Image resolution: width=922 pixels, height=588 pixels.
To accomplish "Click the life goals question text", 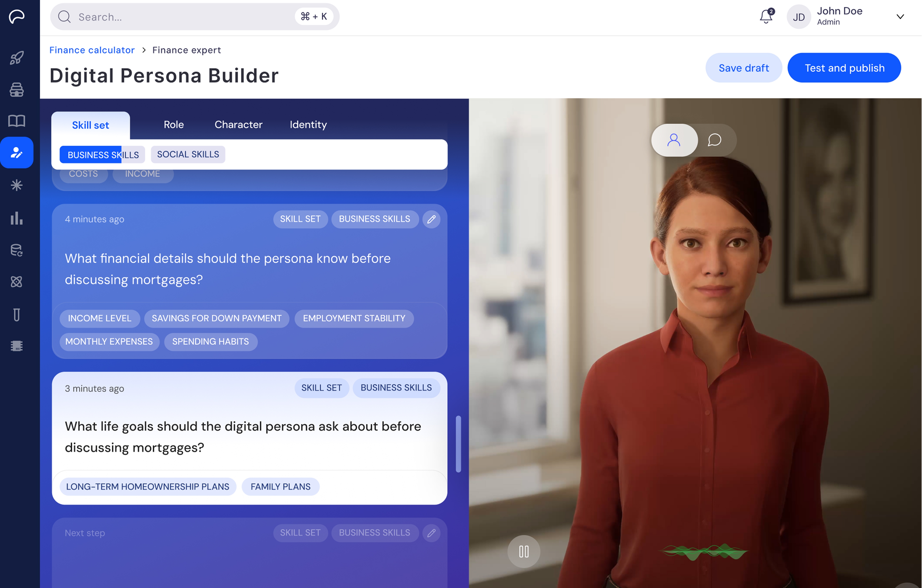I will tap(243, 437).
